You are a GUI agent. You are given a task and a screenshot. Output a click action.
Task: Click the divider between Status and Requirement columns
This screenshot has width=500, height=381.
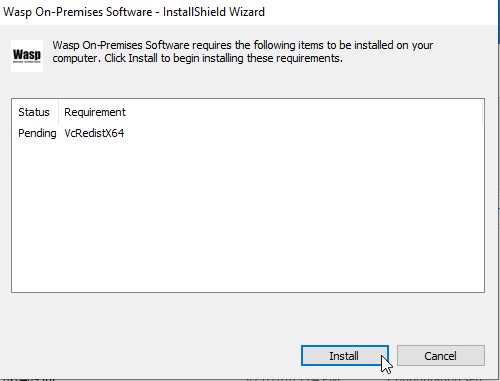pyautogui.click(x=58, y=112)
